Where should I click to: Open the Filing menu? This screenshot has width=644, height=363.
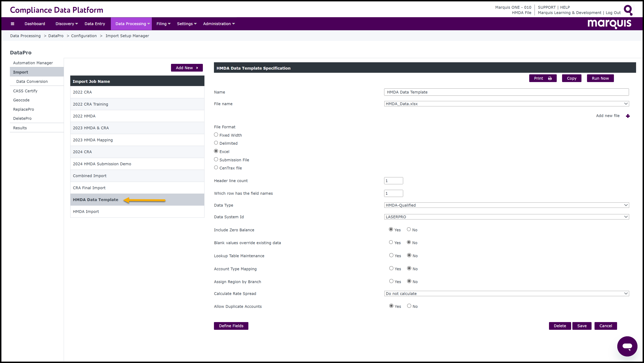(163, 24)
